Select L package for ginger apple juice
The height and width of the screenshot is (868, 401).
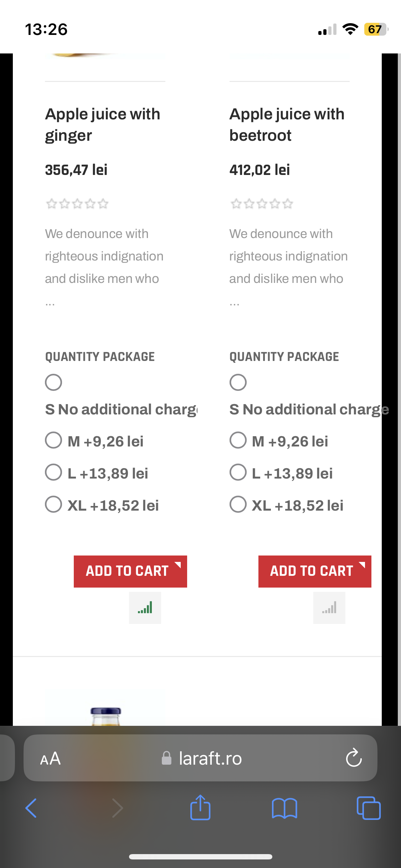[53, 472]
